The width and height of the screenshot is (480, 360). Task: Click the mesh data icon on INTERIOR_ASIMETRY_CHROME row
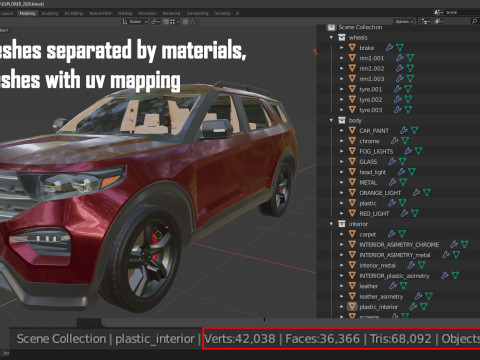point(464,244)
